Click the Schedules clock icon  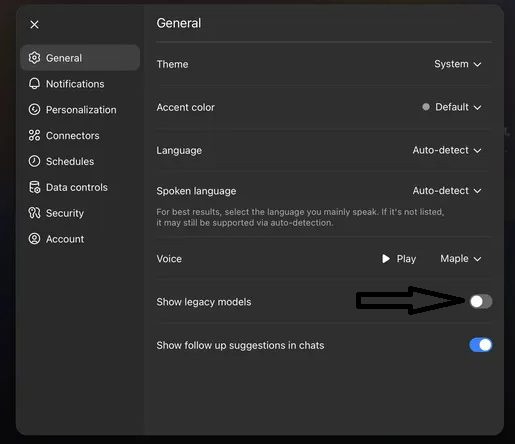pyautogui.click(x=34, y=161)
